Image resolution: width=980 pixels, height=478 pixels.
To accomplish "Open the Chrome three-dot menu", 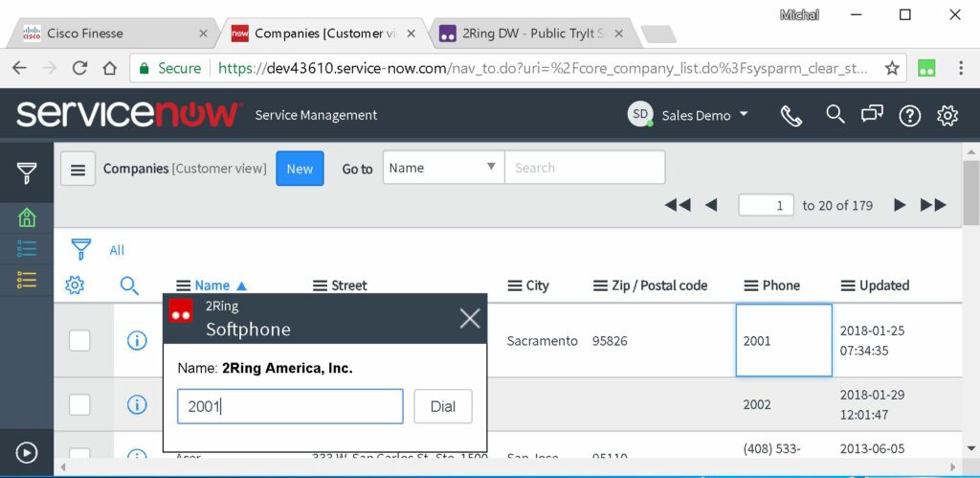I will point(961,68).
